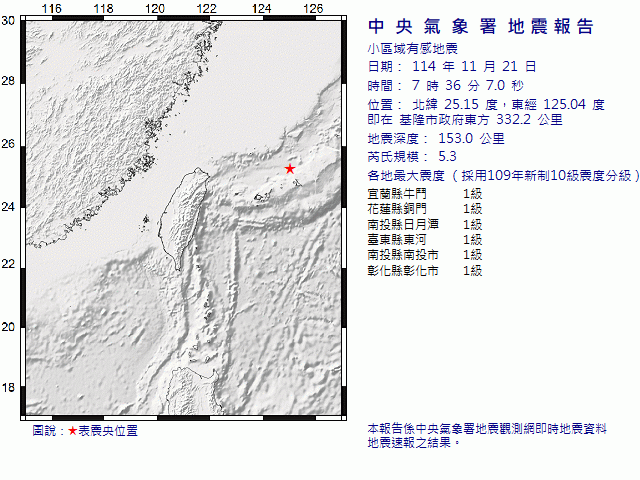Image resolution: width=640 pixels, height=480 pixels.
Task: Click the row 南投縣南投市 1級
Action: (x=425, y=255)
